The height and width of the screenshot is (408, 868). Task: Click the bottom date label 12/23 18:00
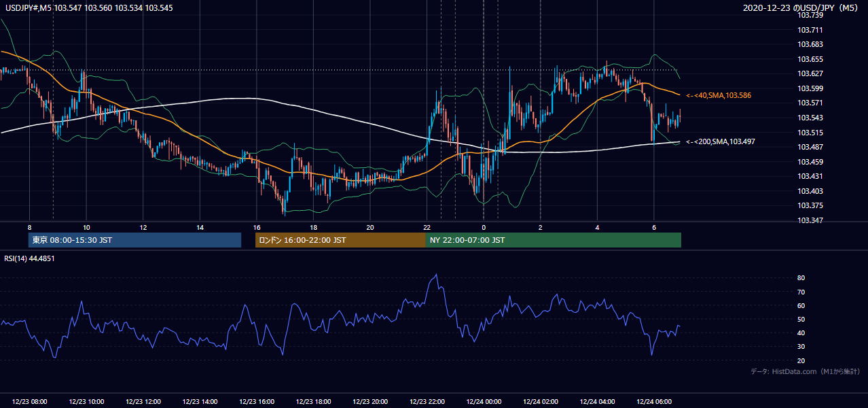[313, 402]
